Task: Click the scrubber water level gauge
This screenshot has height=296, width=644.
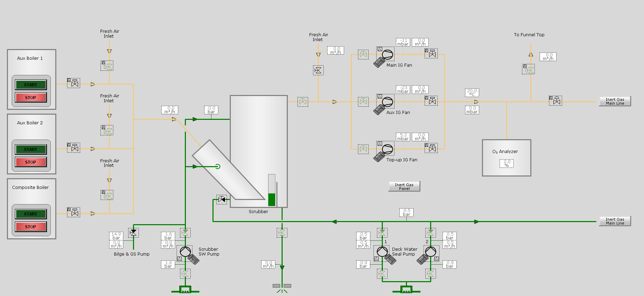Action: 272,190
